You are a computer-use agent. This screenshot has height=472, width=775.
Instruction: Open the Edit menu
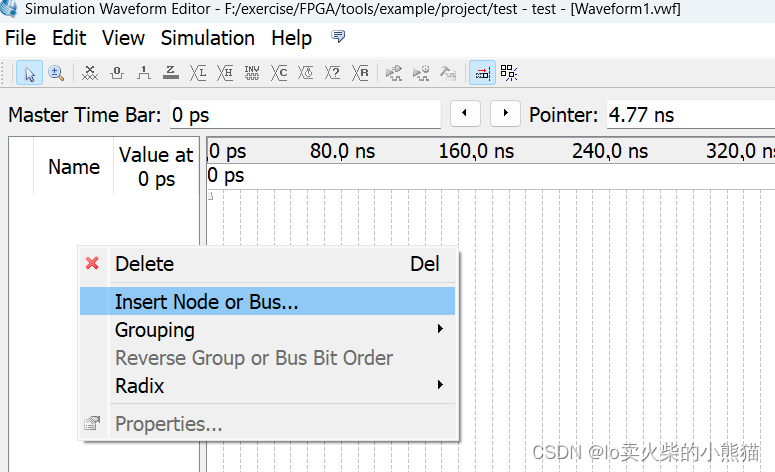pyautogui.click(x=69, y=38)
